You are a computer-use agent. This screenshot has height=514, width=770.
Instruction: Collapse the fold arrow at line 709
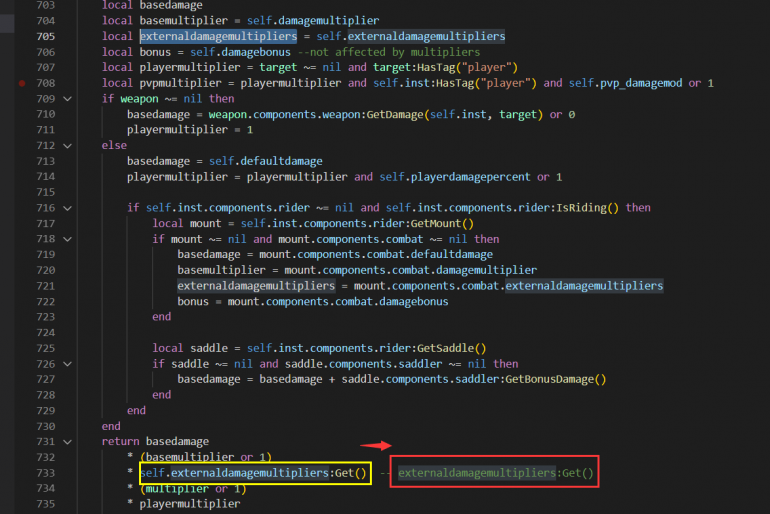click(x=68, y=99)
